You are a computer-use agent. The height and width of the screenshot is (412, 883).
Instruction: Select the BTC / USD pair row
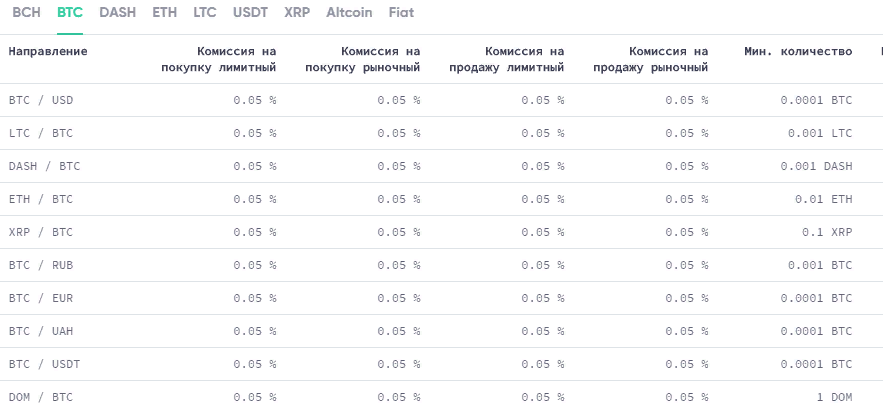pos(442,100)
